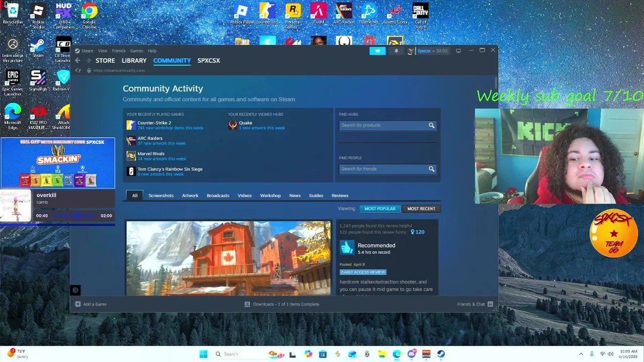The height and width of the screenshot is (362, 644).
Task: Open the View menu in Steam
Action: (x=103, y=51)
